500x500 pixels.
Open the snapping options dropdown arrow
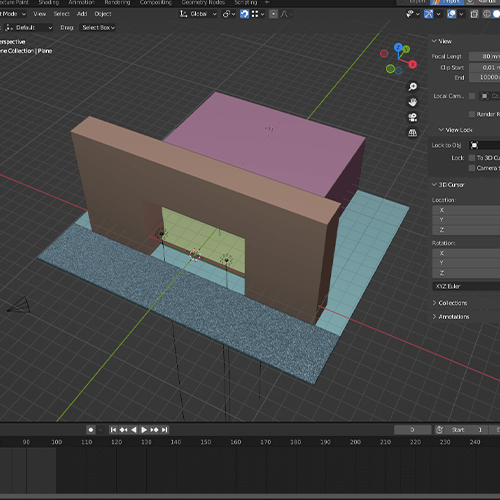tap(262, 14)
